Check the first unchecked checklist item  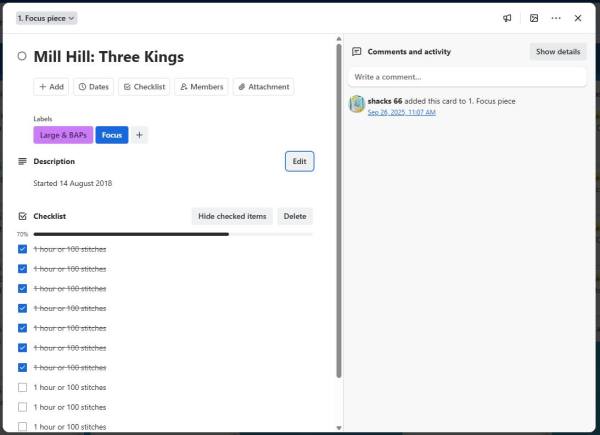pyautogui.click(x=23, y=387)
